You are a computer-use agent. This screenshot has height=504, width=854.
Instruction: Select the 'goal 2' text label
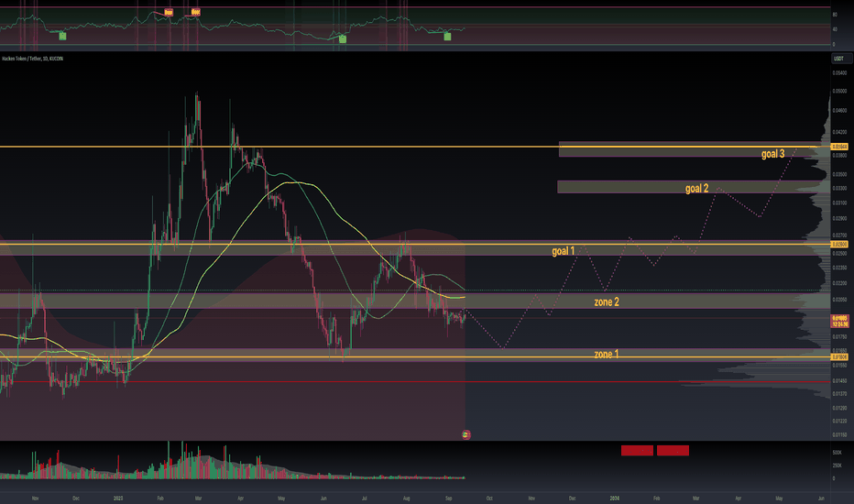tap(696, 189)
